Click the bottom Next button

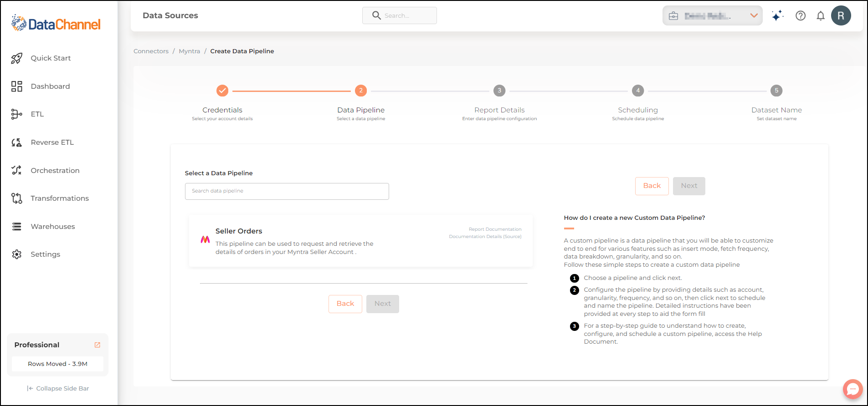pos(383,304)
